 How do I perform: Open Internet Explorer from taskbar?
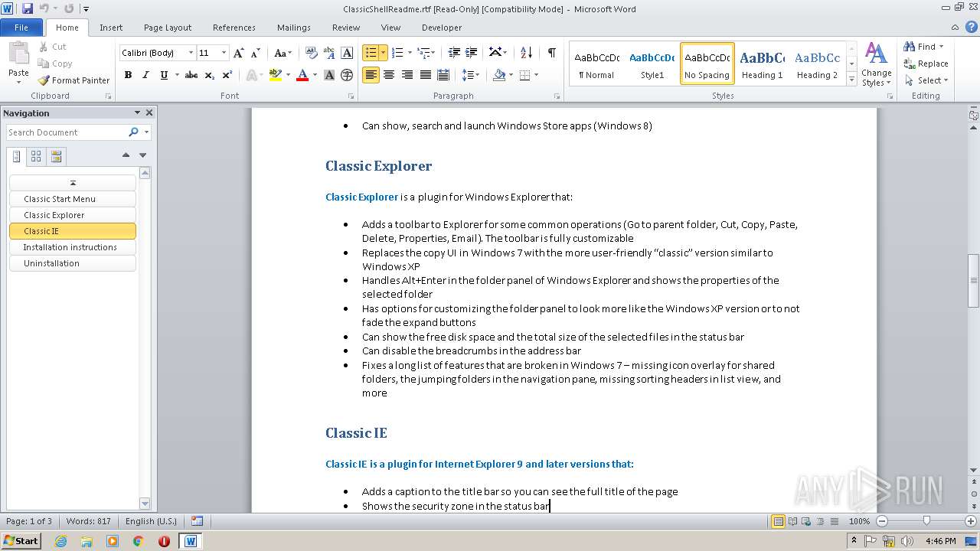60,541
